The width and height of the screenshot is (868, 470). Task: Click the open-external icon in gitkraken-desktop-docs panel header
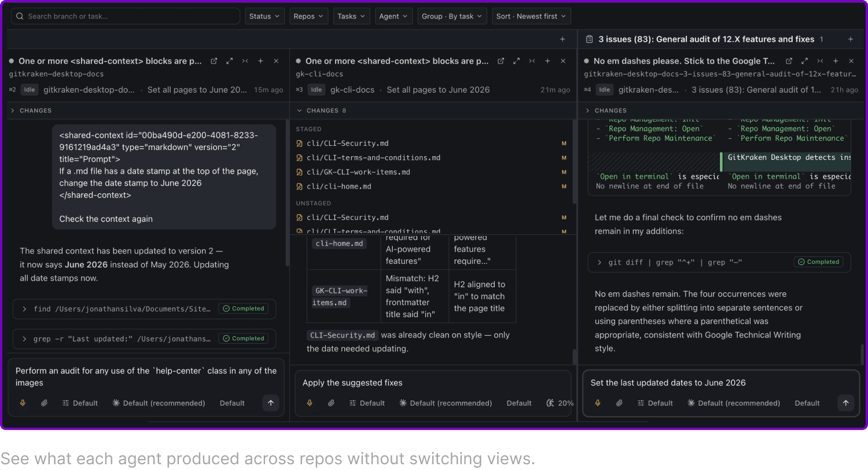point(214,61)
